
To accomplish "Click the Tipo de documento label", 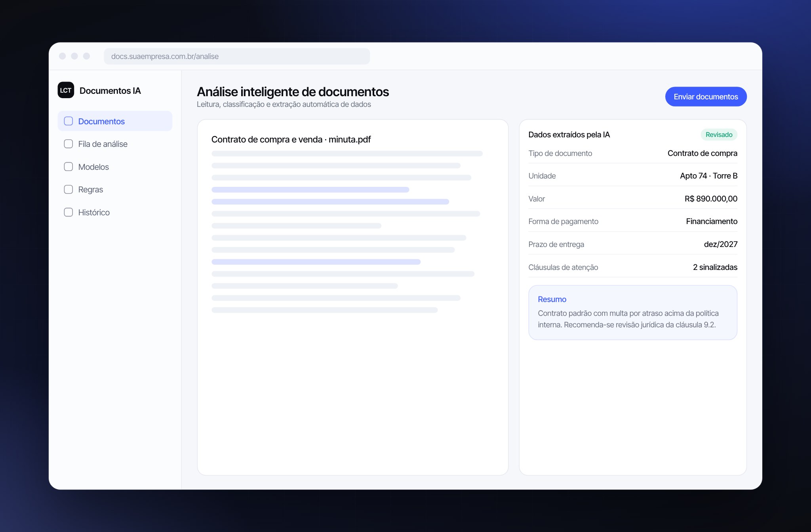I will click(x=560, y=153).
